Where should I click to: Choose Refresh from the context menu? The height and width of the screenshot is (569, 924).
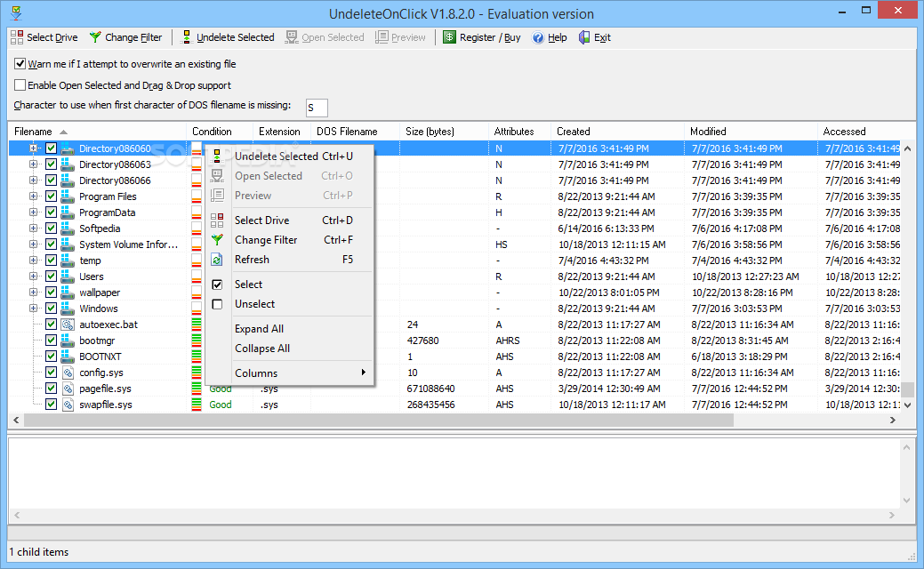(289, 260)
